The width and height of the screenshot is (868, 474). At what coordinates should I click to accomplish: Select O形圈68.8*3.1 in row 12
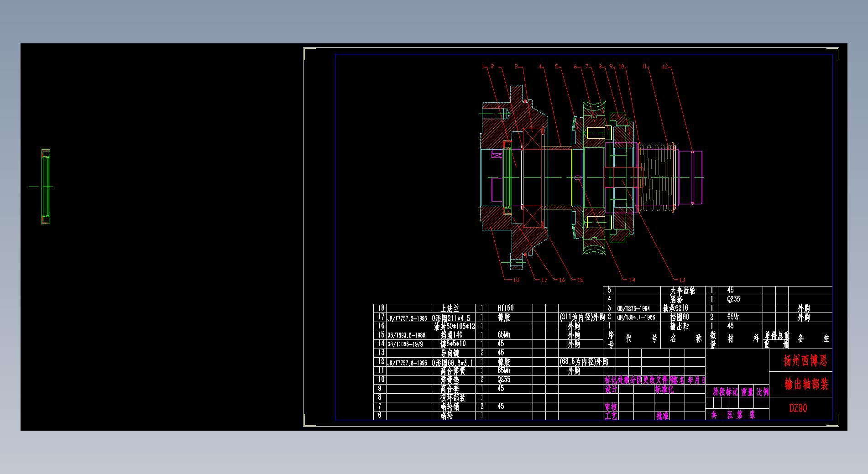pos(453,362)
